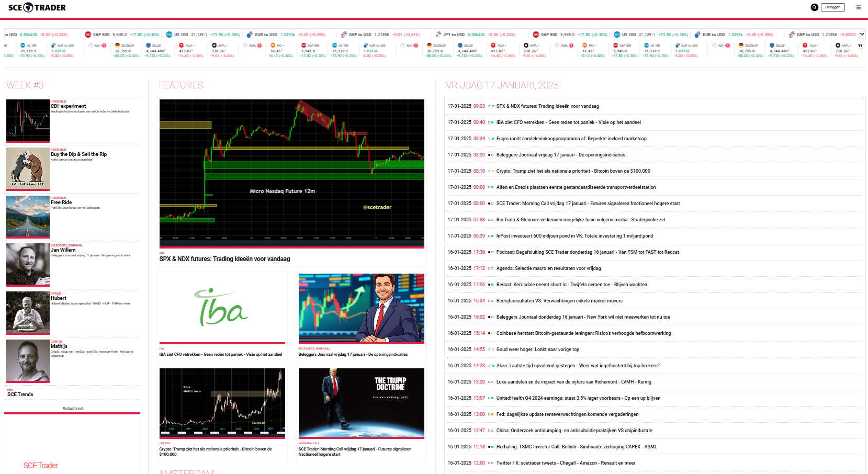Click the red 'SCE Trader' text at bottom left
This screenshot has width=868, height=474.
[41, 466]
